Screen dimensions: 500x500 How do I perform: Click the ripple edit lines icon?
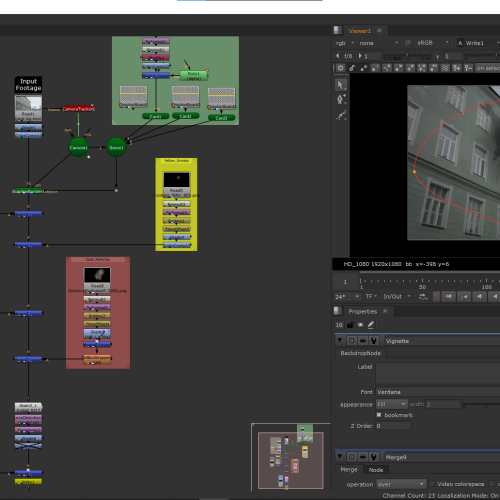point(445,68)
